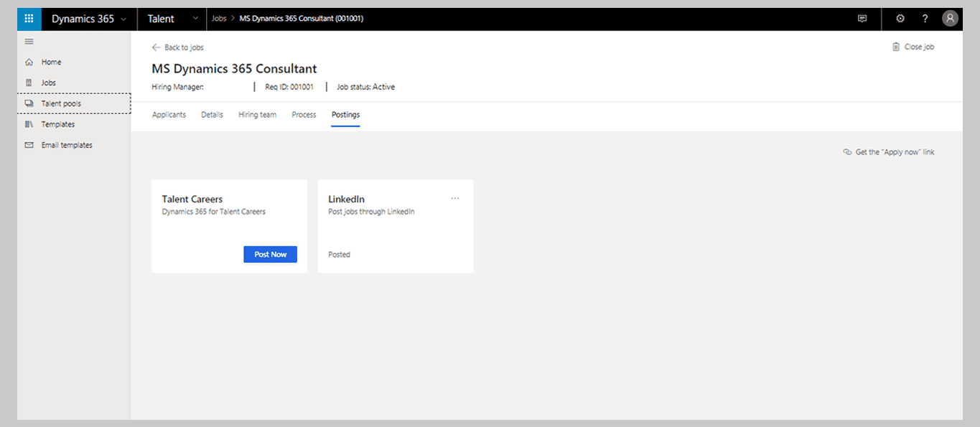Click the Talent pools icon in sidebar
This screenshot has width=980, height=427.
[29, 103]
